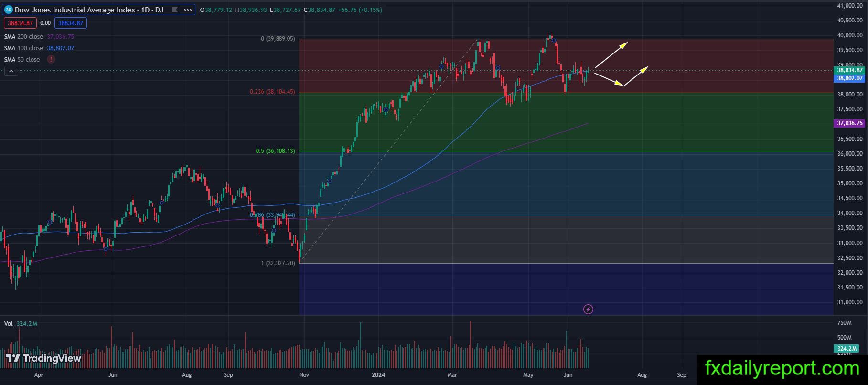
Task: Click the red sell price 38834.87 button
Action: click(x=20, y=23)
